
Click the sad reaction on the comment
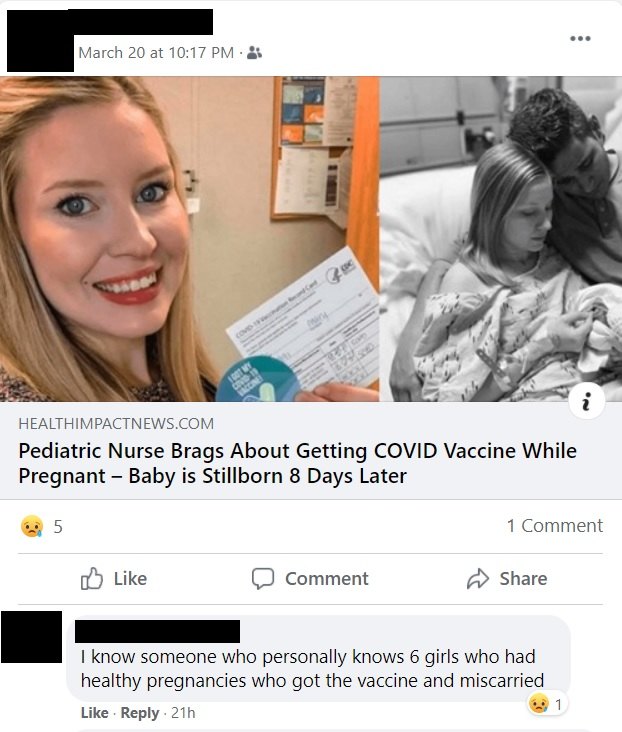pyautogui.click(x=538, y=703)
